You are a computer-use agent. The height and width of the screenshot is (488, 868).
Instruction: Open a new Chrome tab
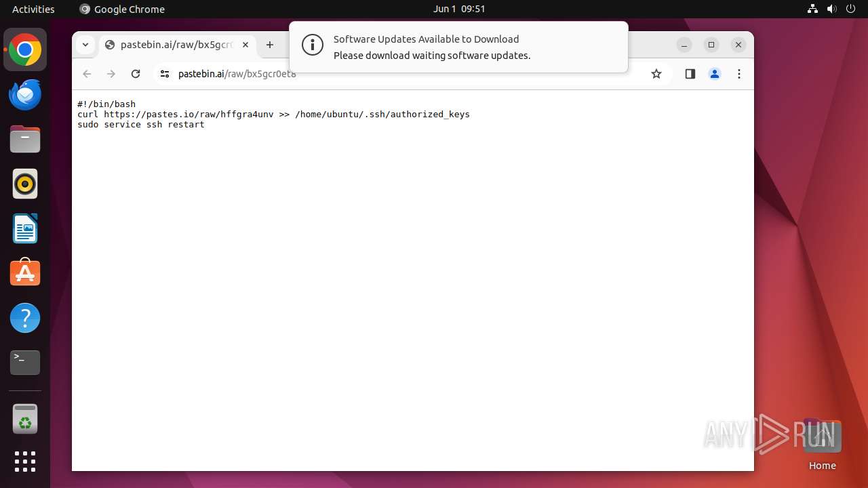[270, 45]
